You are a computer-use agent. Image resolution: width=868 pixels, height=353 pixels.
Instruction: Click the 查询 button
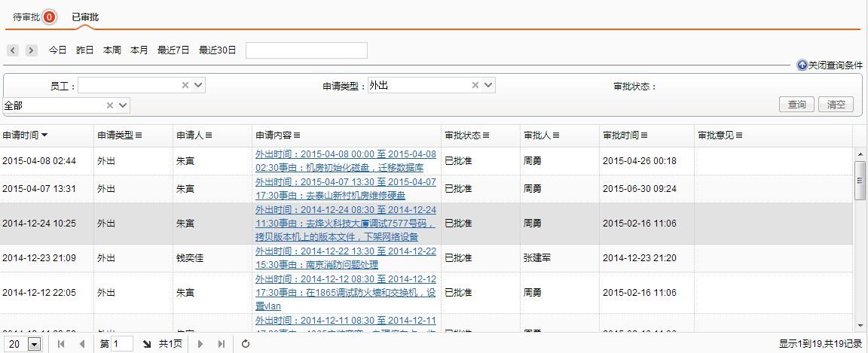tap(796, 105)
